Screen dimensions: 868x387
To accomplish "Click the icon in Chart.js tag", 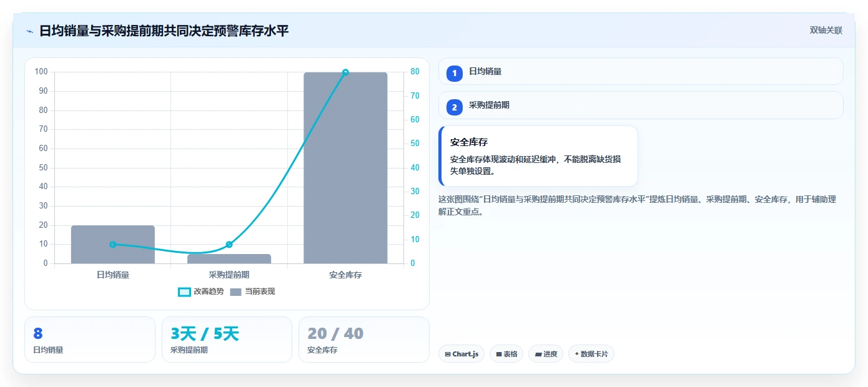I will pos(448,355).
